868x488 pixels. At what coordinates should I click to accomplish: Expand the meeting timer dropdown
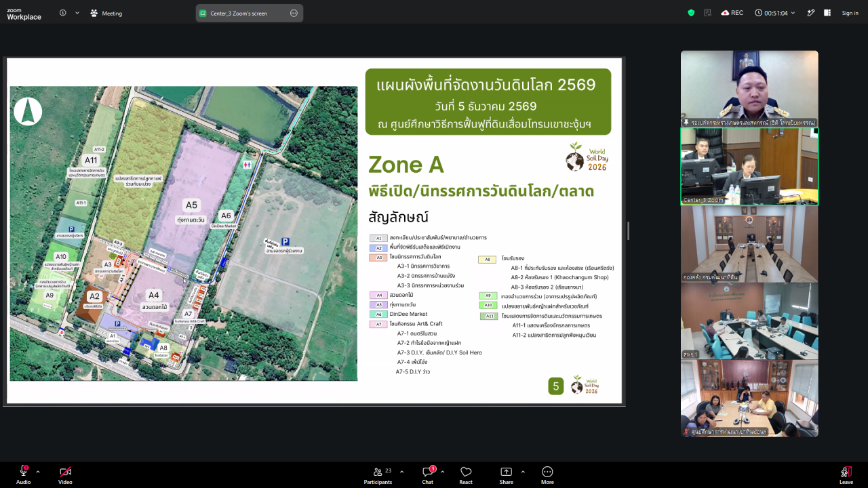pos(793,13)
